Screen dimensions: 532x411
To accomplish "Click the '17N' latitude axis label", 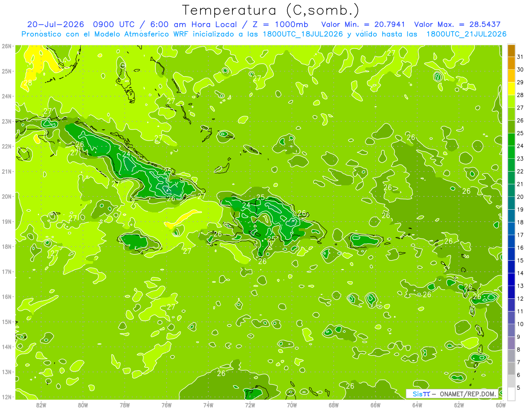I will pyautogui.click(x=7, y=272).
